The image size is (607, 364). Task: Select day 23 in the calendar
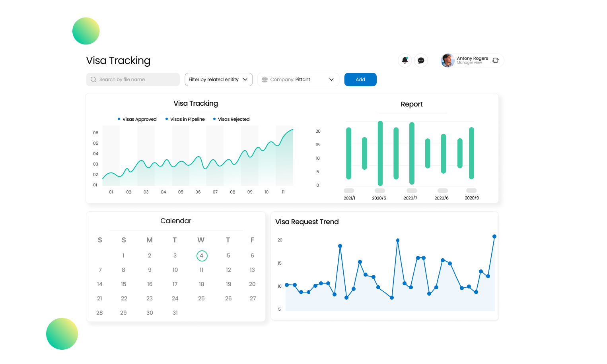(x=150, y=298)
